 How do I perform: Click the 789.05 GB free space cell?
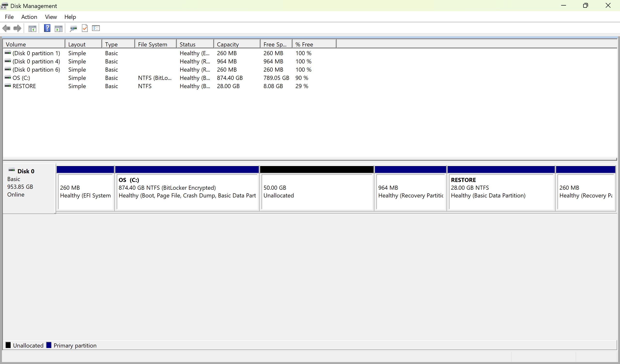(276, 78)
